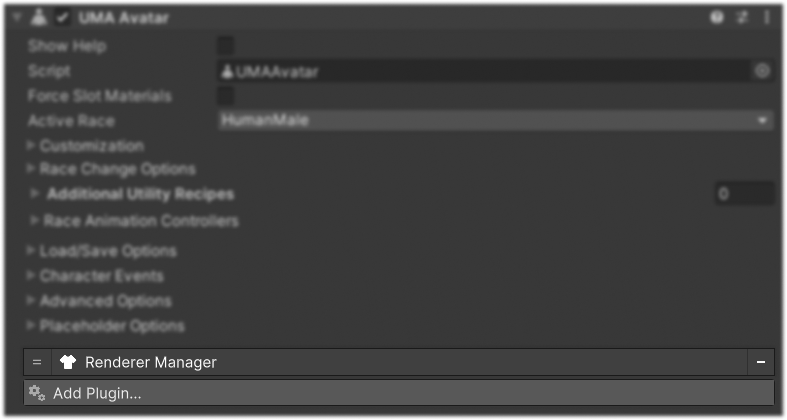This screenshot has height=420, width=787.
Task: Click the UMA Avatar component icon
Action: click(x=39, y=18)
